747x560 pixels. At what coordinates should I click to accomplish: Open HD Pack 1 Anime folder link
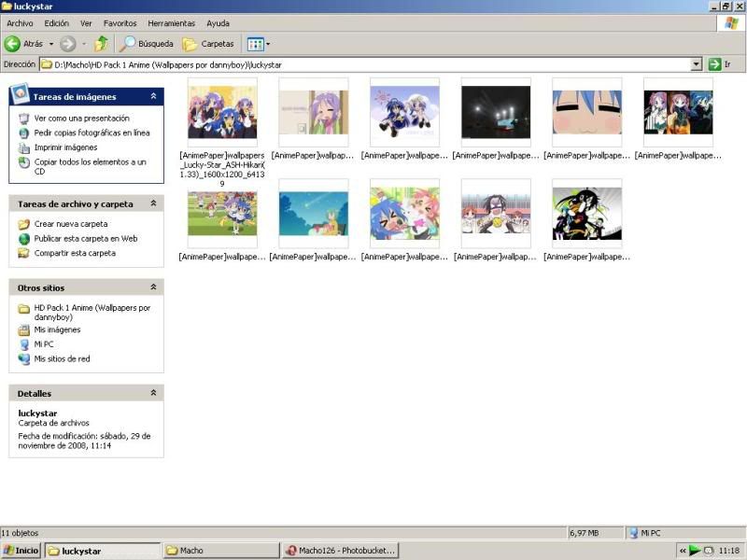click(92, 313)
